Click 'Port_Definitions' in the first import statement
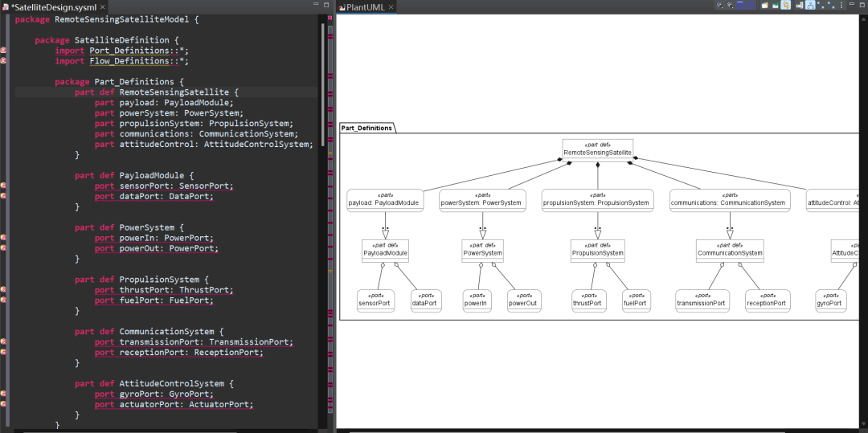868x433 pixels. coord(129,51)
